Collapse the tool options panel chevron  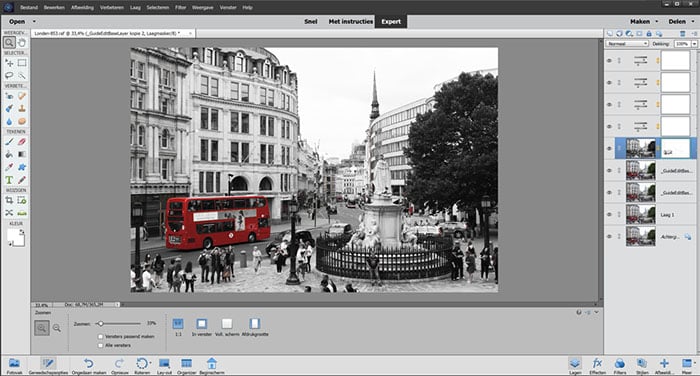tap(597, 312)
